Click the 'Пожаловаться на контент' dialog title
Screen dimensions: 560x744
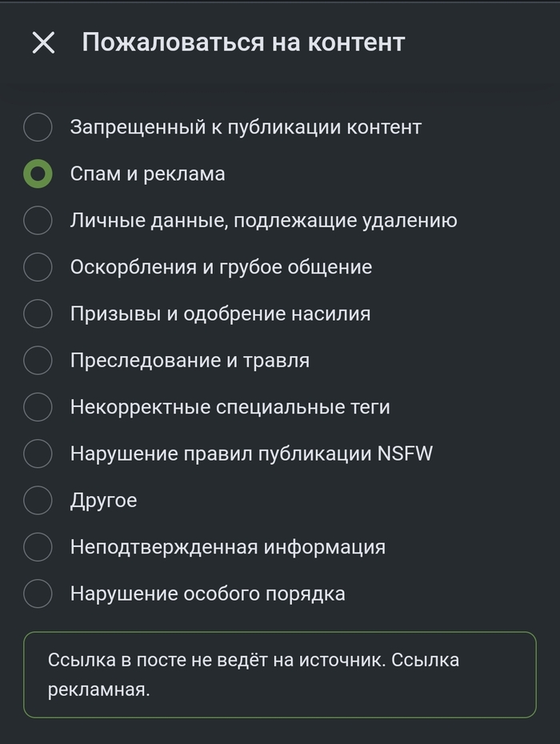coord(243,42)
